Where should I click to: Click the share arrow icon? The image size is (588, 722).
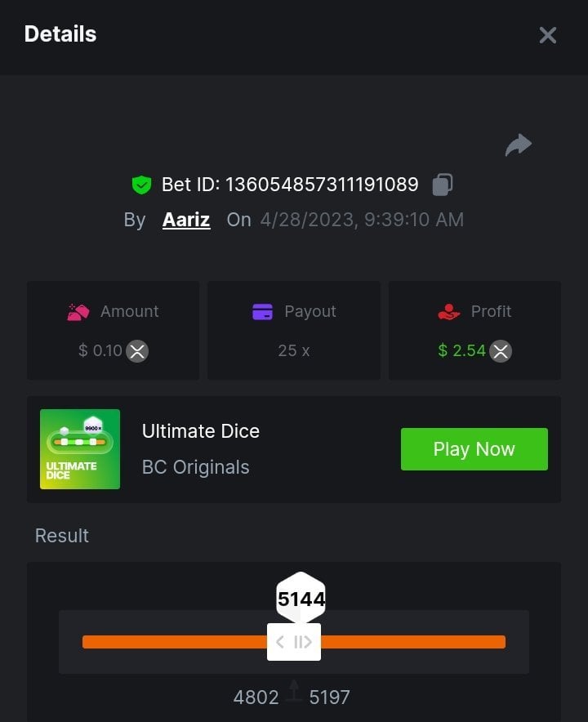click(519, 145)
